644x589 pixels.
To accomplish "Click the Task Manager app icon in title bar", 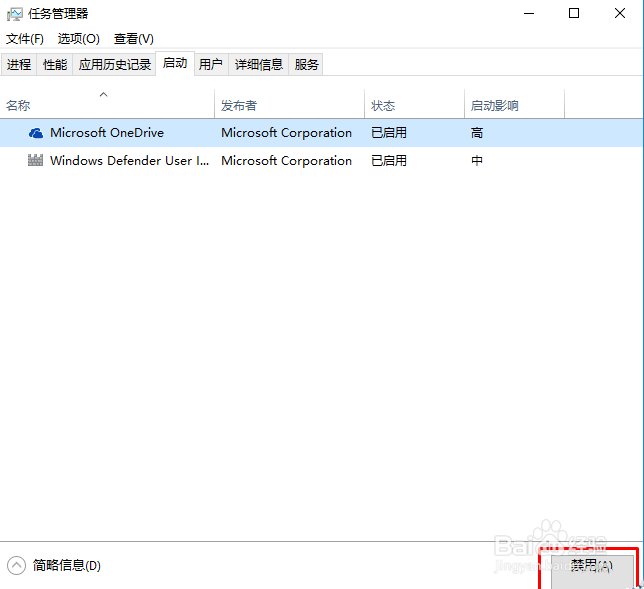I will pos(14,14).
